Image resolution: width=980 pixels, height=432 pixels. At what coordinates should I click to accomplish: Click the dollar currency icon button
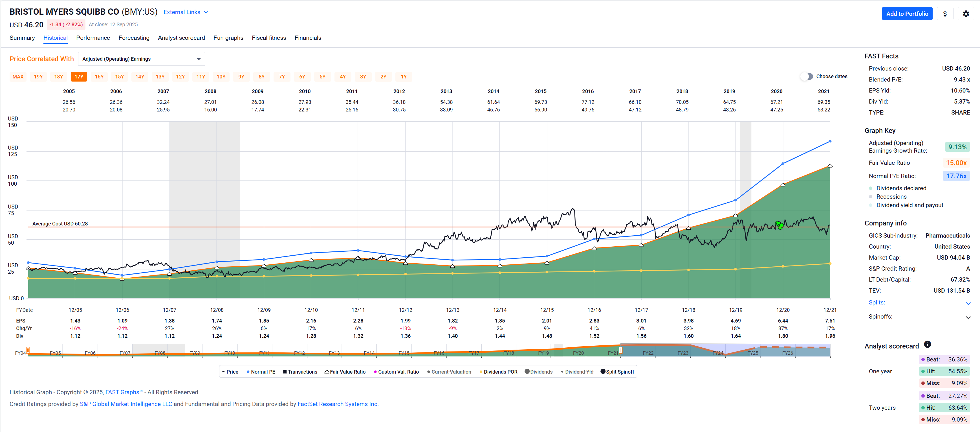945,14
